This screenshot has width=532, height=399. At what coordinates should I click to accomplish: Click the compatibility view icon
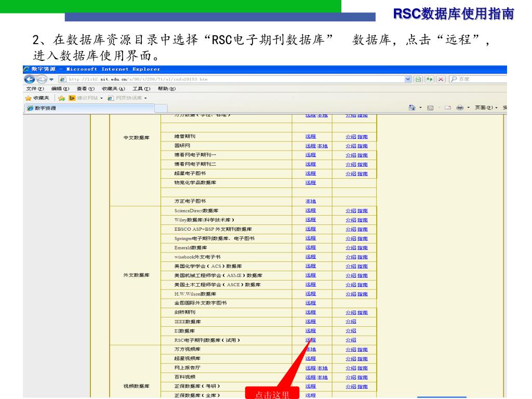coord(418,79)
